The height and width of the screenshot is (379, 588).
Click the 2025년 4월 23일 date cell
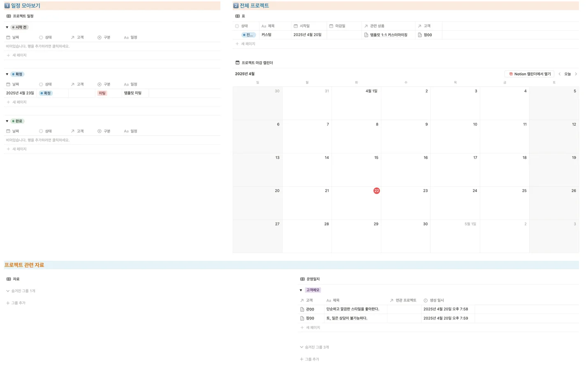(20, 93)
